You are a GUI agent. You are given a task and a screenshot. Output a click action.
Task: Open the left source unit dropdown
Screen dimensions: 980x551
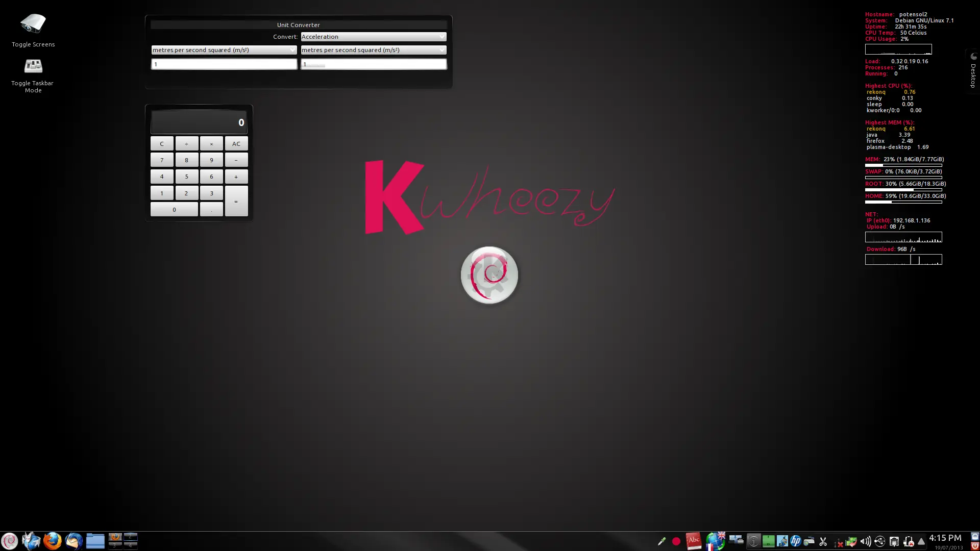pos(224,50)
